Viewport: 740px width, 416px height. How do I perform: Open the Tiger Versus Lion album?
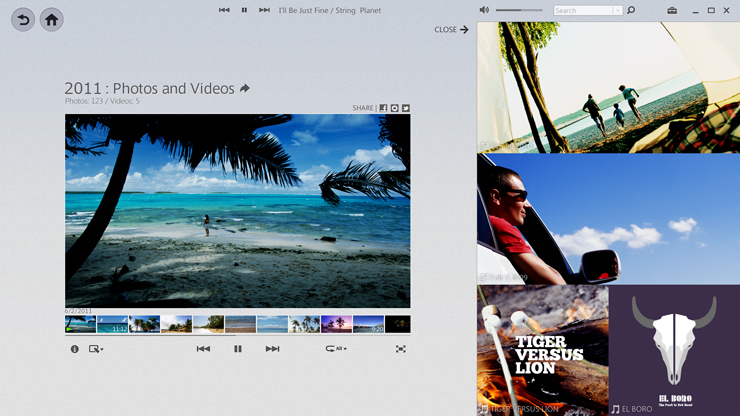(x=542, y=350)
